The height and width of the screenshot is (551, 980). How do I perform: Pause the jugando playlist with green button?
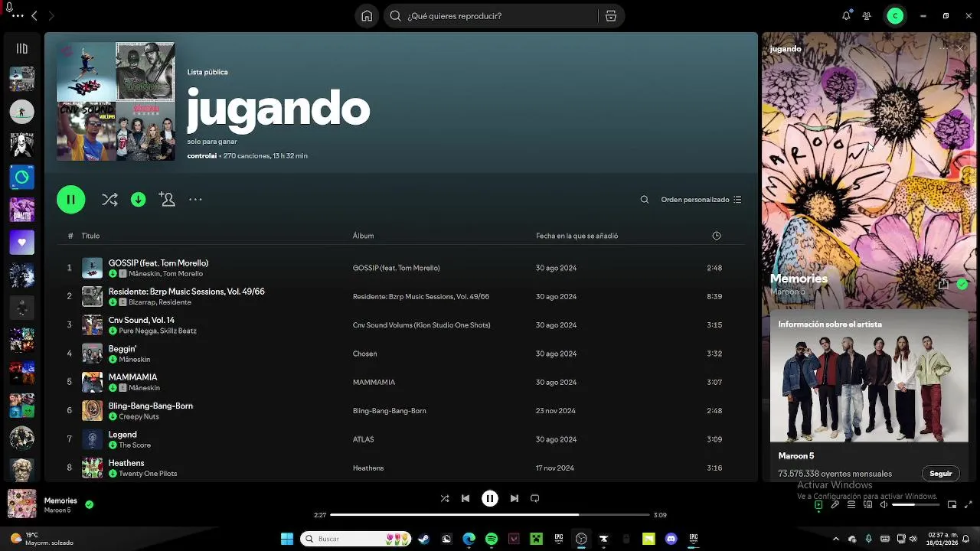[x=70, y=200]
